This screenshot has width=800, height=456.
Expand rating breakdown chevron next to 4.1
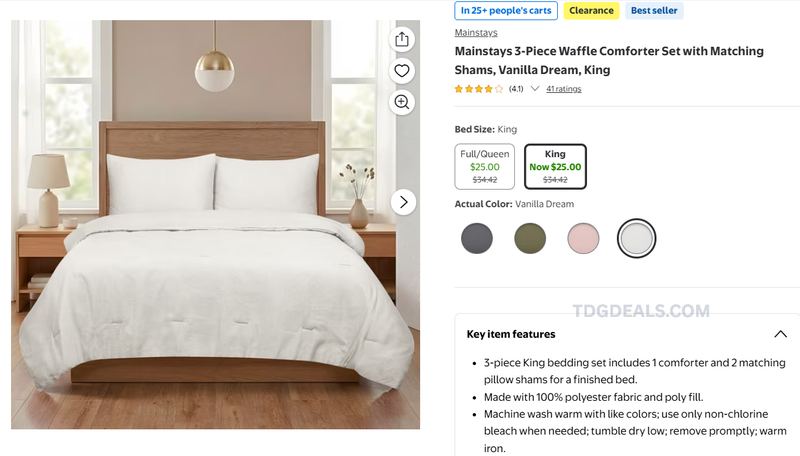(x=535, y=89)
